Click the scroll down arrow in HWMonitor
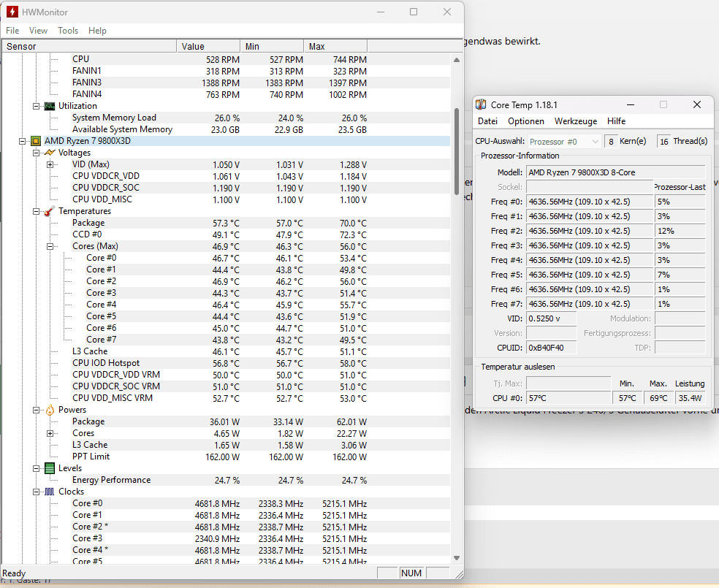 (x=456, y=558)
